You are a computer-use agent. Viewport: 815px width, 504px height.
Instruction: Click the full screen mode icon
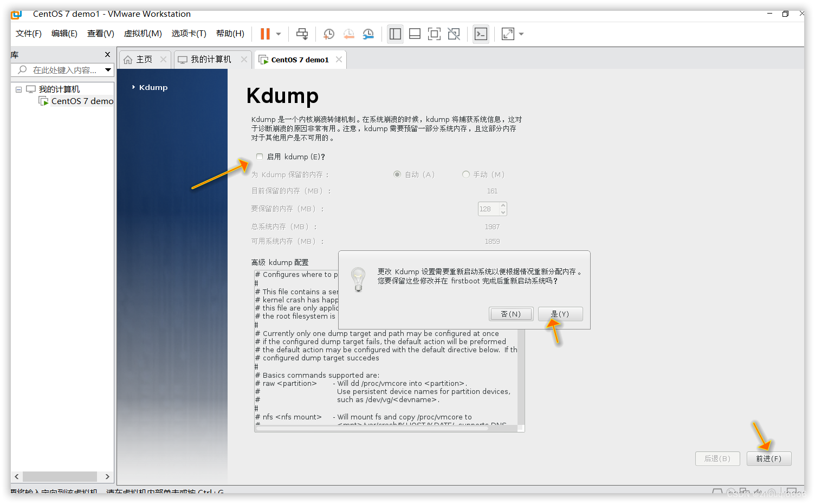434,34
